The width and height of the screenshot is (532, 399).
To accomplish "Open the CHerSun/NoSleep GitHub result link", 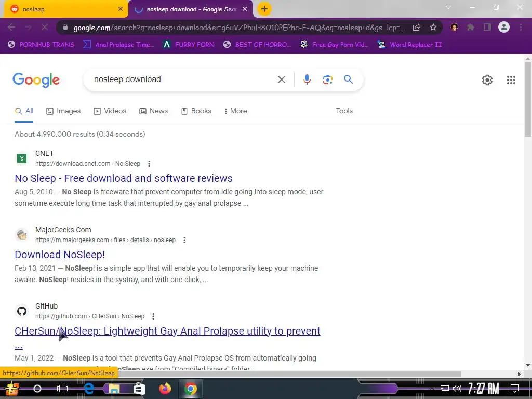I will click(x=167, y=331).
